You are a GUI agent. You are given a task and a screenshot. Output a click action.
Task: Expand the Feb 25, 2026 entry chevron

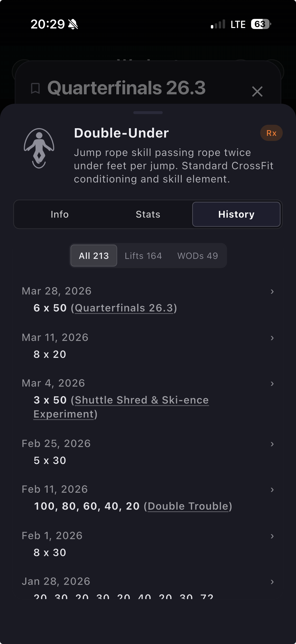tap(272, 444)
